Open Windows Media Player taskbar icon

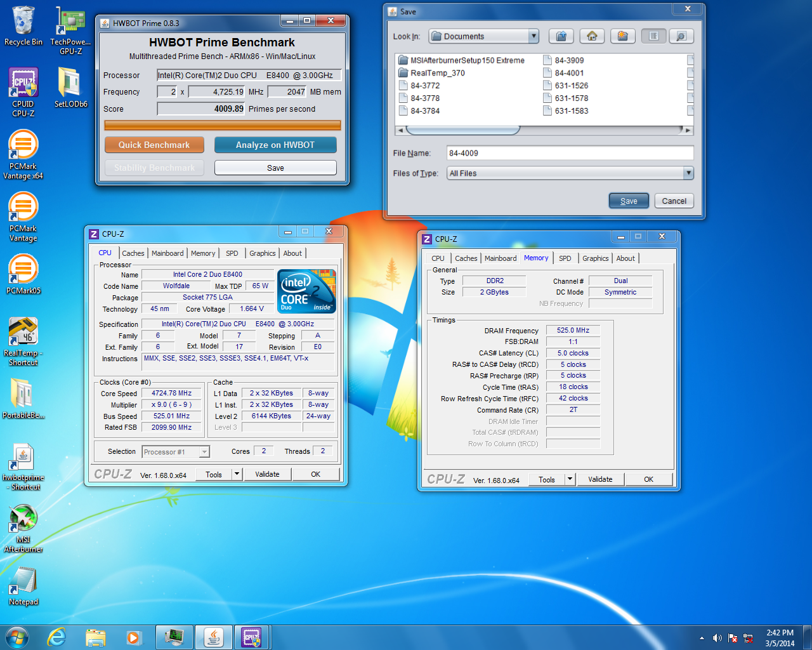pos(133,637)
